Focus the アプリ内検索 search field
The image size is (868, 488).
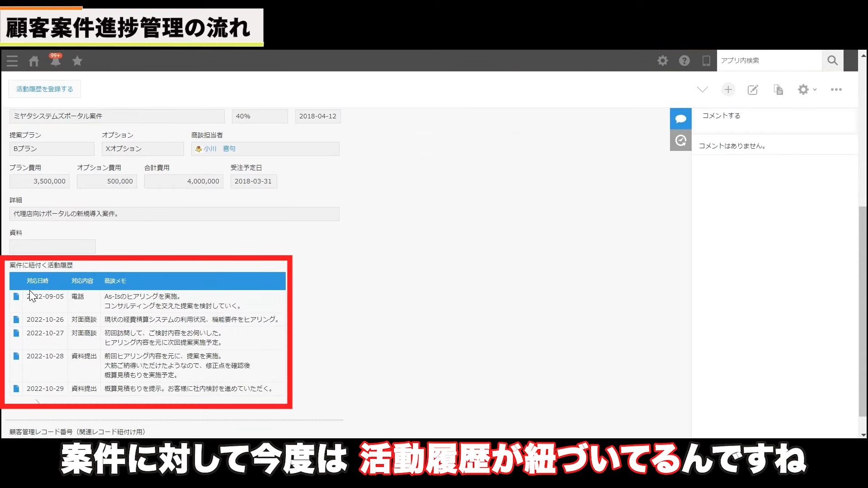[769, 61]
